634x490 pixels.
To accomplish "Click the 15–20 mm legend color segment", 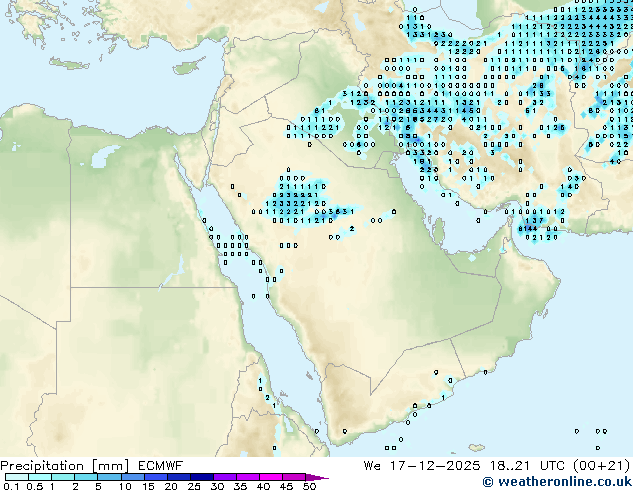I will click(155, 477).
